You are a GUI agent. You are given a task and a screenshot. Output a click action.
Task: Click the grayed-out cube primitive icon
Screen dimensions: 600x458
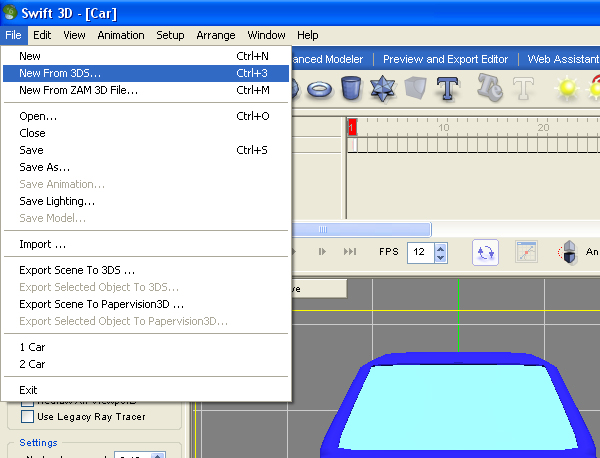(415, 88)
